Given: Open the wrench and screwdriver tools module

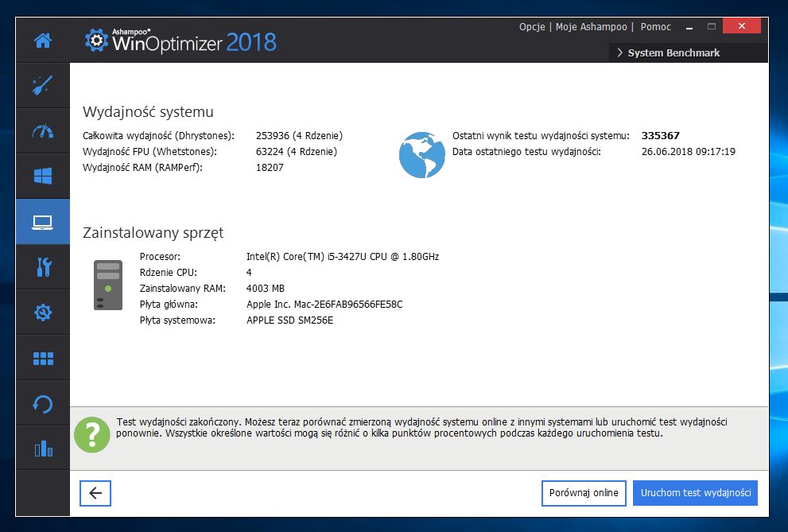Looking at the screenshot, I should click(43, 267).
